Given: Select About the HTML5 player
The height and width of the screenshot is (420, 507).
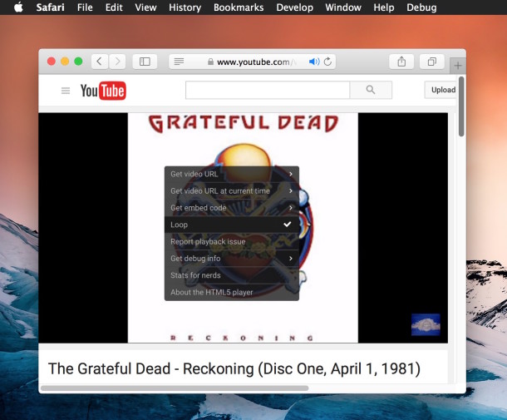Looking at the screenshot, I should [x=232, y=292].
